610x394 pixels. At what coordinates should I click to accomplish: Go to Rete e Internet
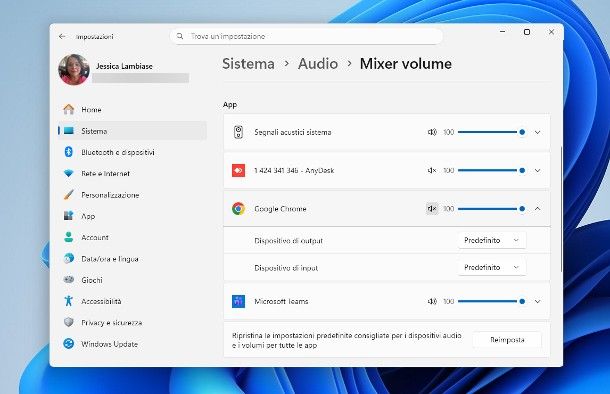132,173
